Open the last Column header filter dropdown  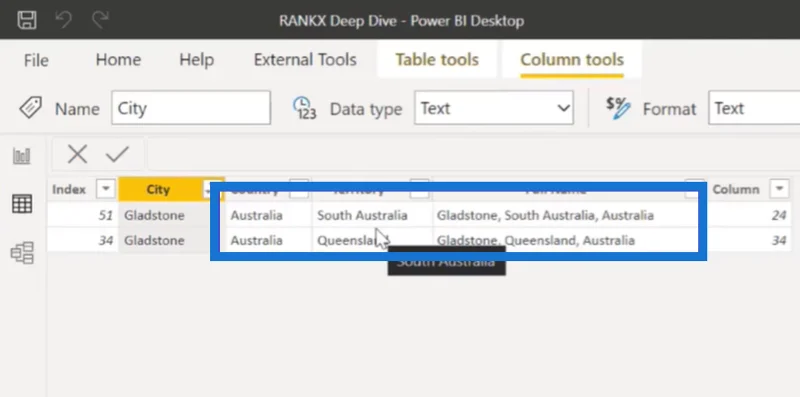(x=780, y=189)
